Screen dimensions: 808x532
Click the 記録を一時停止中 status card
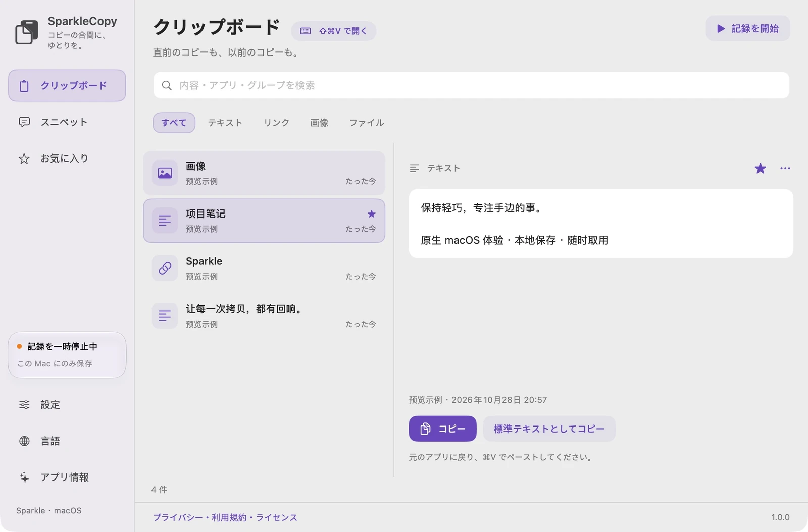(x=67, y=355)
